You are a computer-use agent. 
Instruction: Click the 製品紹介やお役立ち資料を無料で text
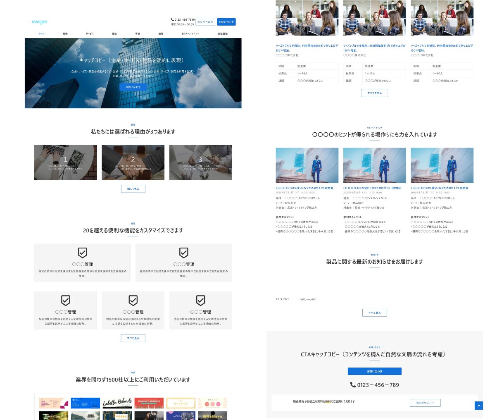tap(324, 401)
